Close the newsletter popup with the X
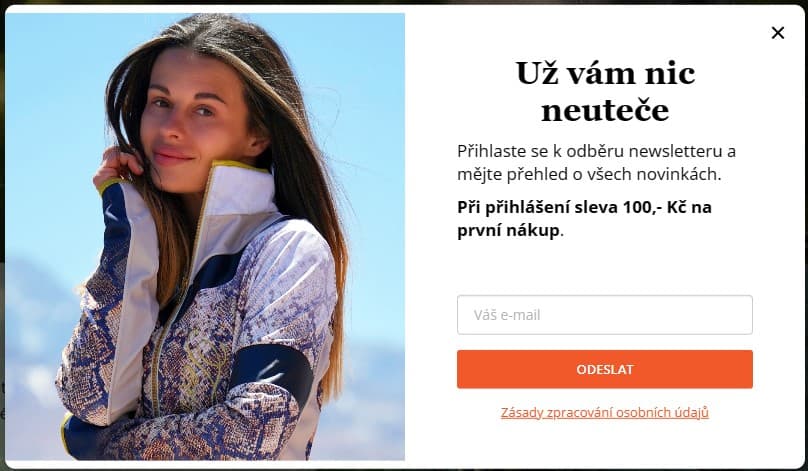The height and width of the screenshot is (471, 808). pyautogui.click(x=778, y=33)
